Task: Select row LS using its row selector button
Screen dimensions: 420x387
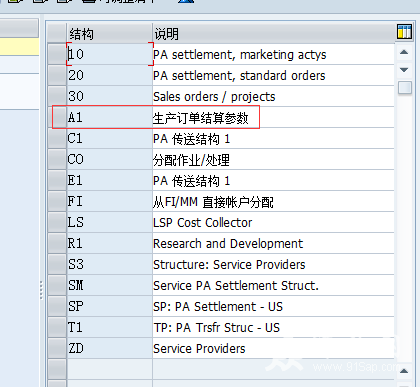Action: tap(57, 222)
